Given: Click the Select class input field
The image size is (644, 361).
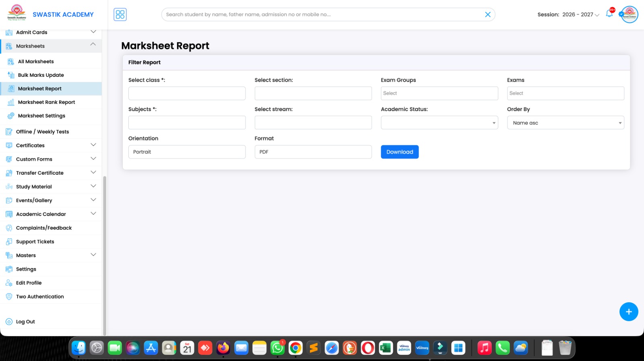Looking at the screenshot, I should 187,93.
